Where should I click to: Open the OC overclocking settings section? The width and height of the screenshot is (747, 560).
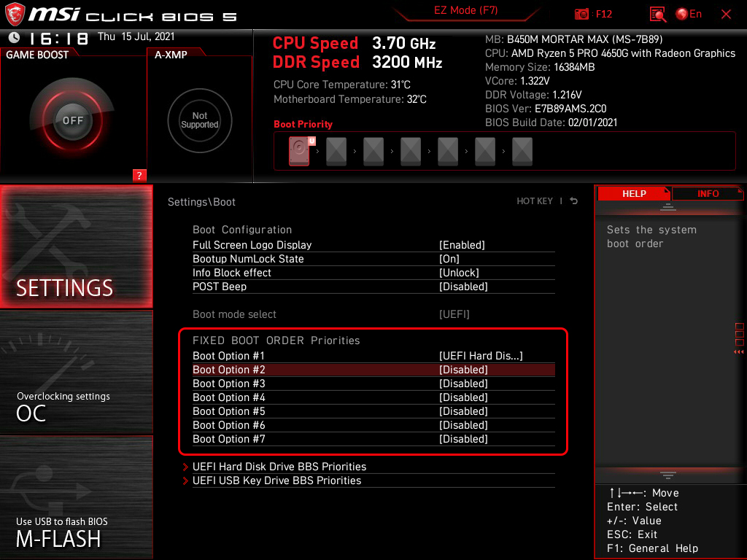(76, 372)
